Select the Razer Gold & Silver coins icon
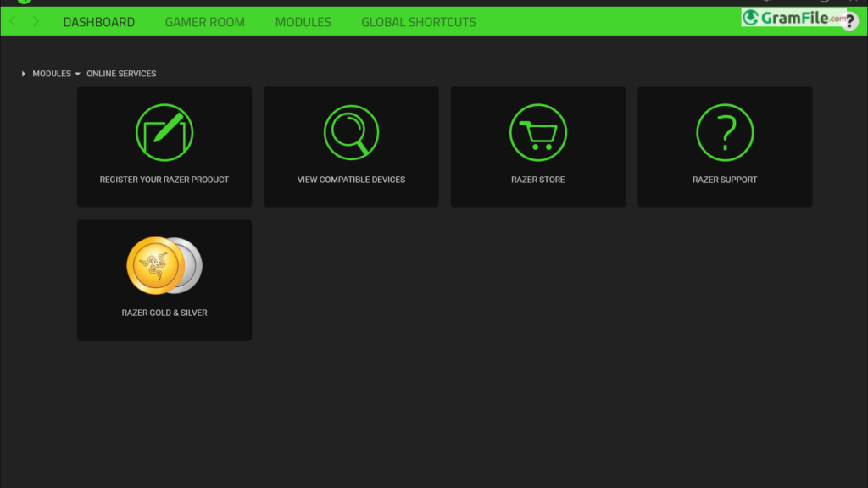 point(164,264)
